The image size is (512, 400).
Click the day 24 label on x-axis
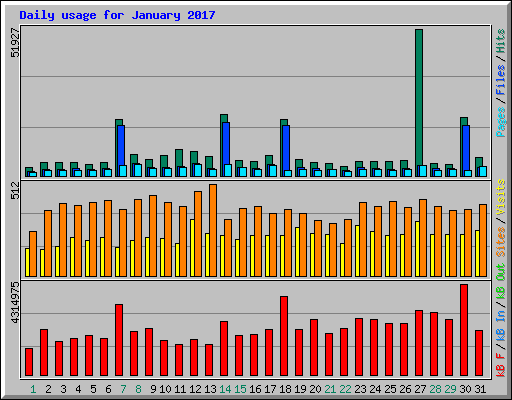[x=375, y=389]
